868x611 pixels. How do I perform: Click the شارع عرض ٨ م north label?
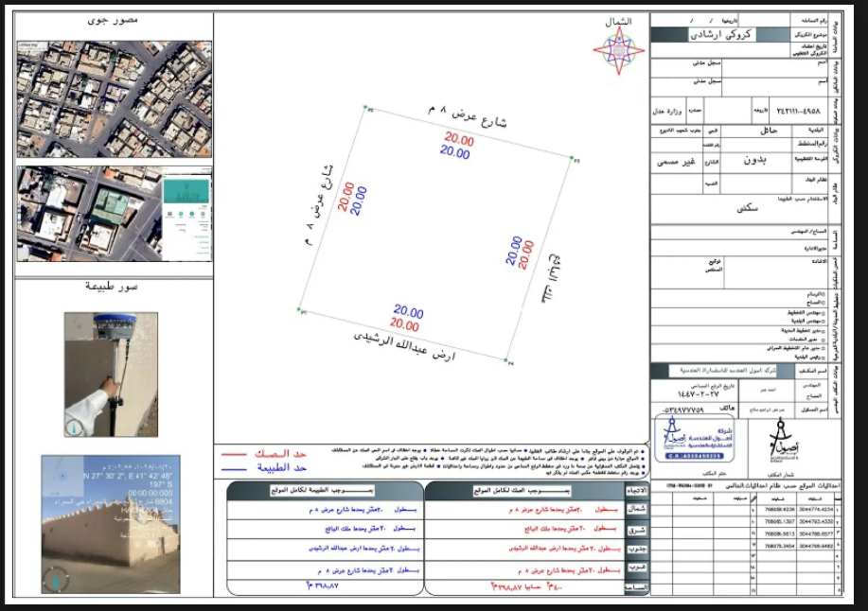coord(468,115)
